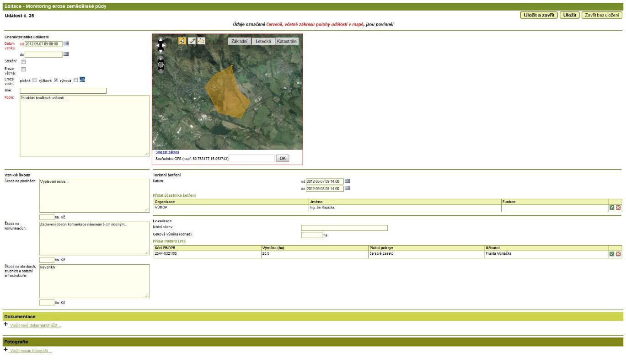Click plus icon under Dokumentace

tap(6, 325)
